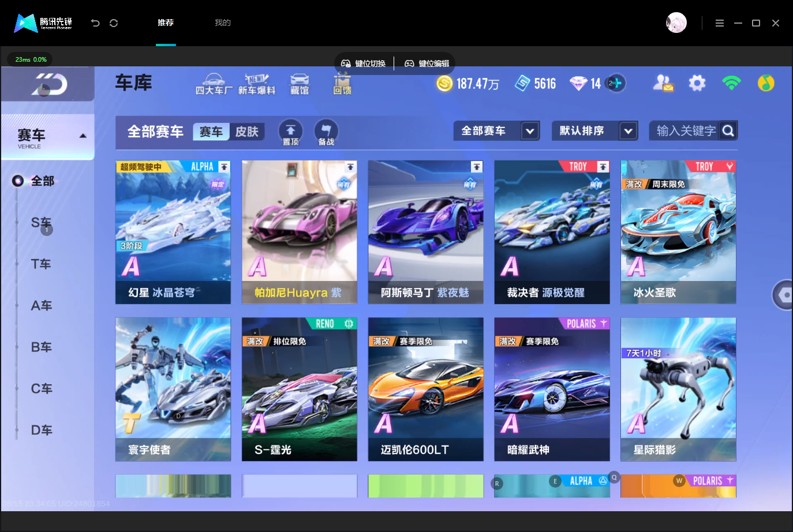The width and height of the screenshot is (793, 532).
Task: Select B车 category in sidebar
Action: [x=42, y=347]
